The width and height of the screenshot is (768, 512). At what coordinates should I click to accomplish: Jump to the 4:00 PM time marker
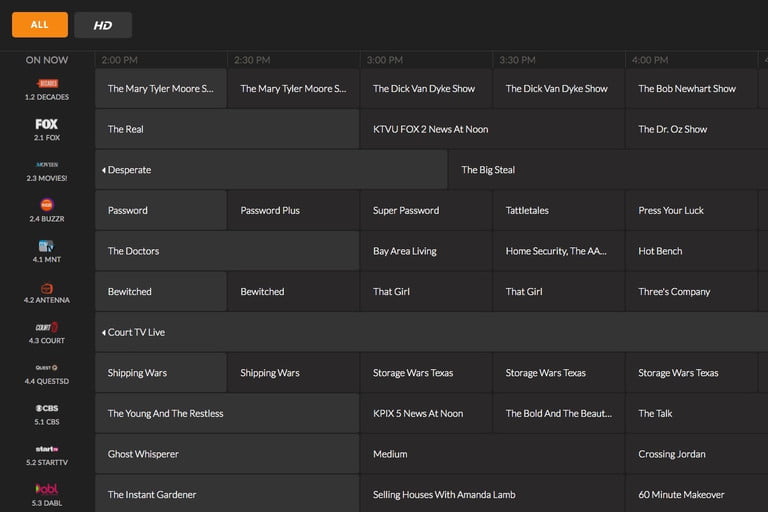coord(650,60)
